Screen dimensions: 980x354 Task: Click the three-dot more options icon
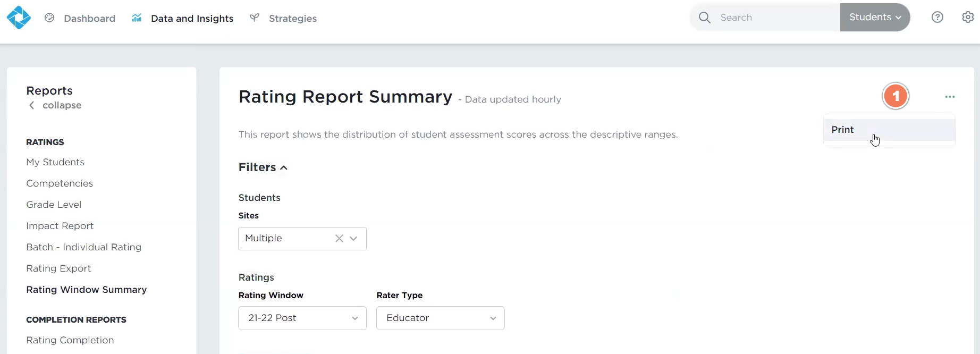950,97
